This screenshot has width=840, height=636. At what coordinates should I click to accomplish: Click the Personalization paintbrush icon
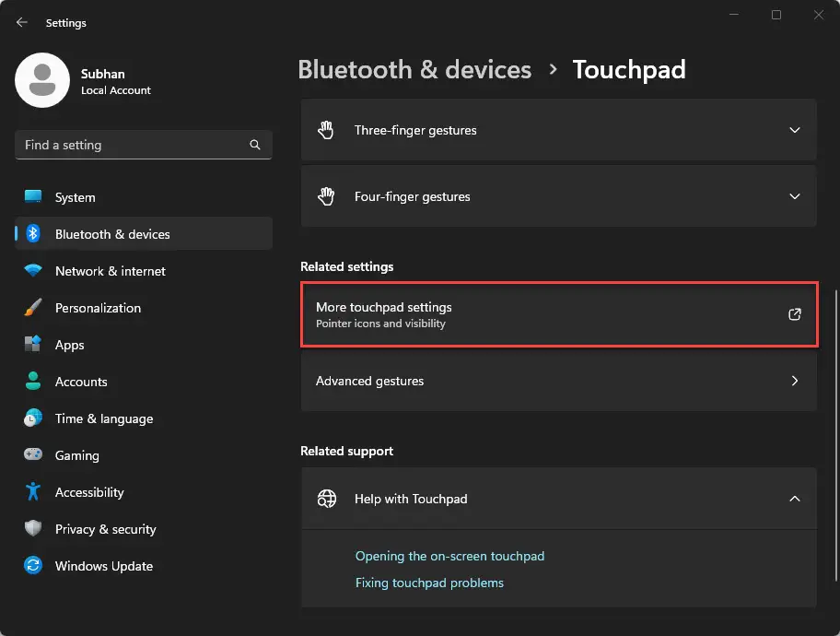[x=34, y=308]
